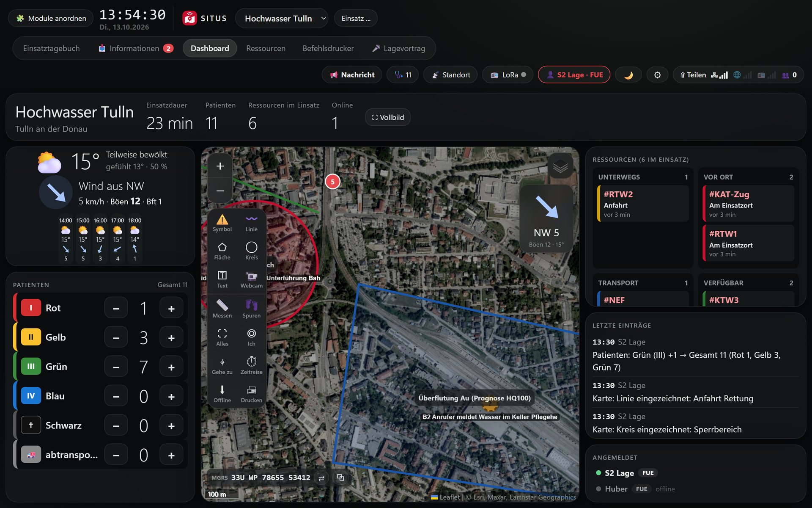Image resolution: width=812 pixels, height=508 pixels.
Task: Select the Symbol map tool
Action: pyautogui.click(x=222, y=223)
